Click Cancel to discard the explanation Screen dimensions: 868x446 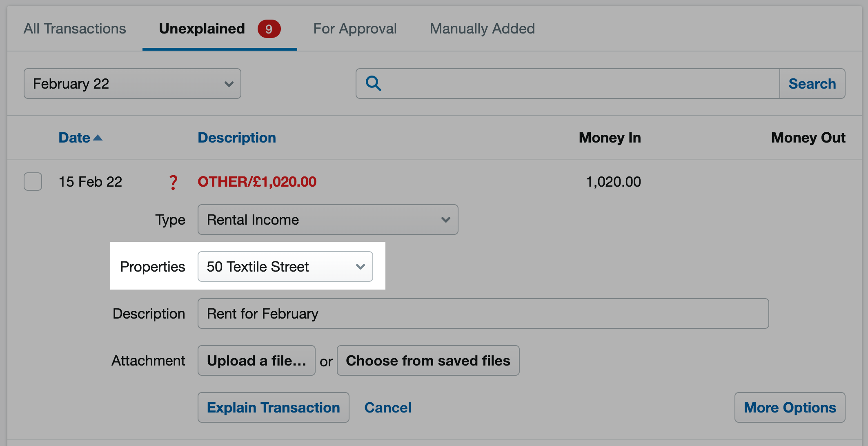[387, 407]
